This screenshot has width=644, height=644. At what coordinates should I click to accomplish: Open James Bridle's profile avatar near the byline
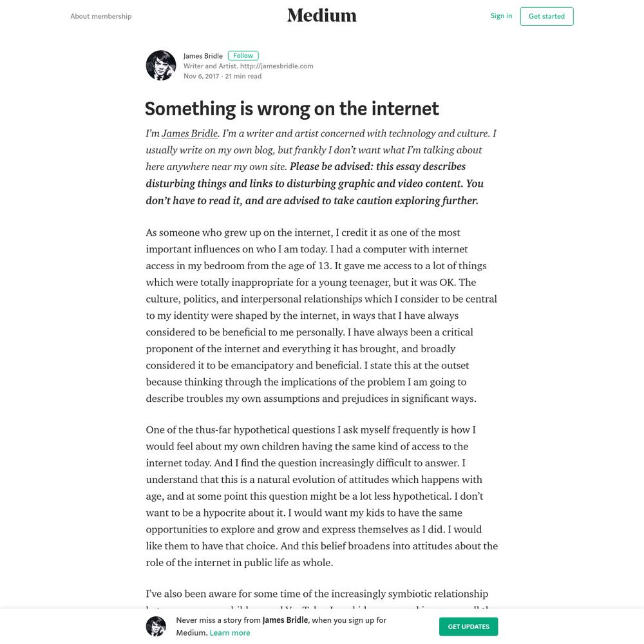160,65
